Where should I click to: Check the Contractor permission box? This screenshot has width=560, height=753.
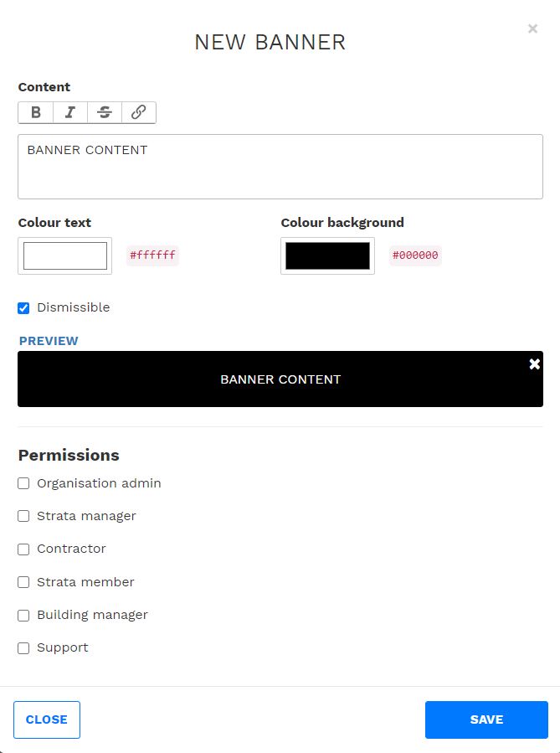23,549
